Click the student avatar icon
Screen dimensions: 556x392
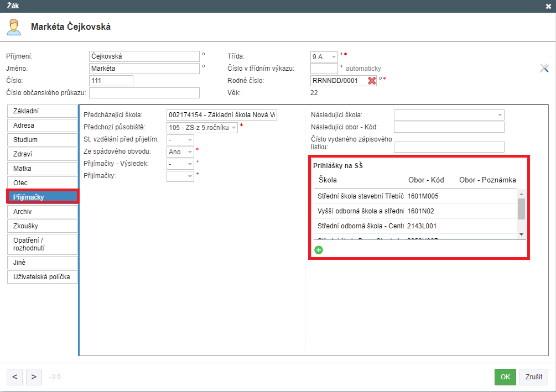tap(14, 27)
